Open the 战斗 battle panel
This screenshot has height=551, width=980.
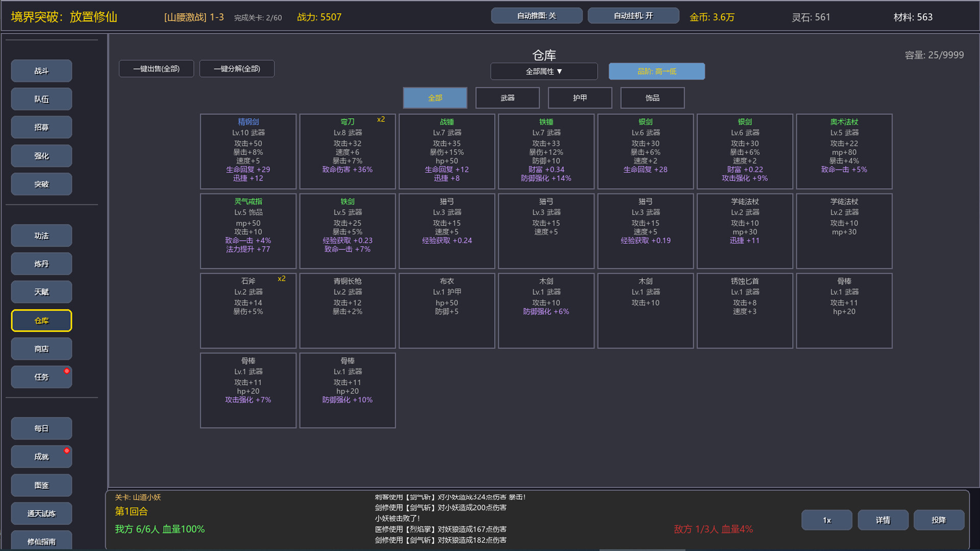41,70
